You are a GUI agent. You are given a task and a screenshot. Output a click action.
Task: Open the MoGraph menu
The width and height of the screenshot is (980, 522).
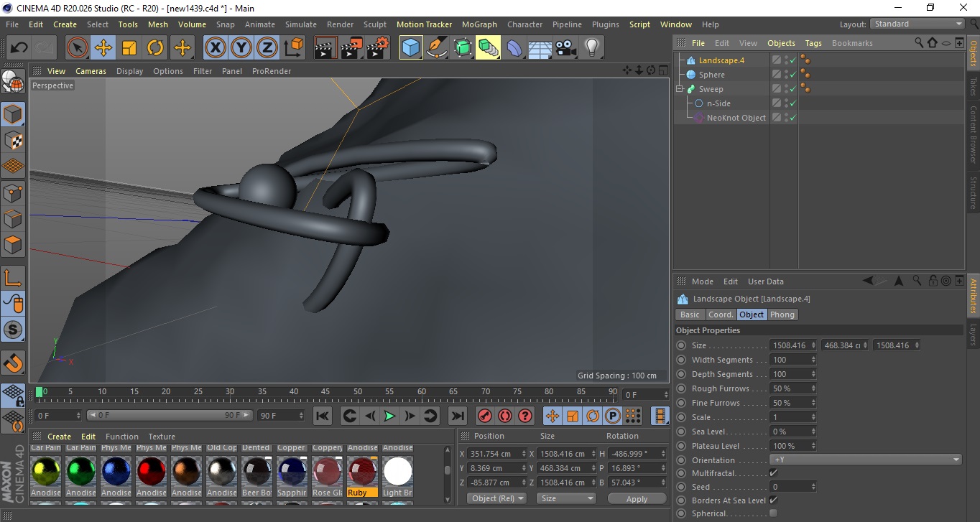point(479,24)
